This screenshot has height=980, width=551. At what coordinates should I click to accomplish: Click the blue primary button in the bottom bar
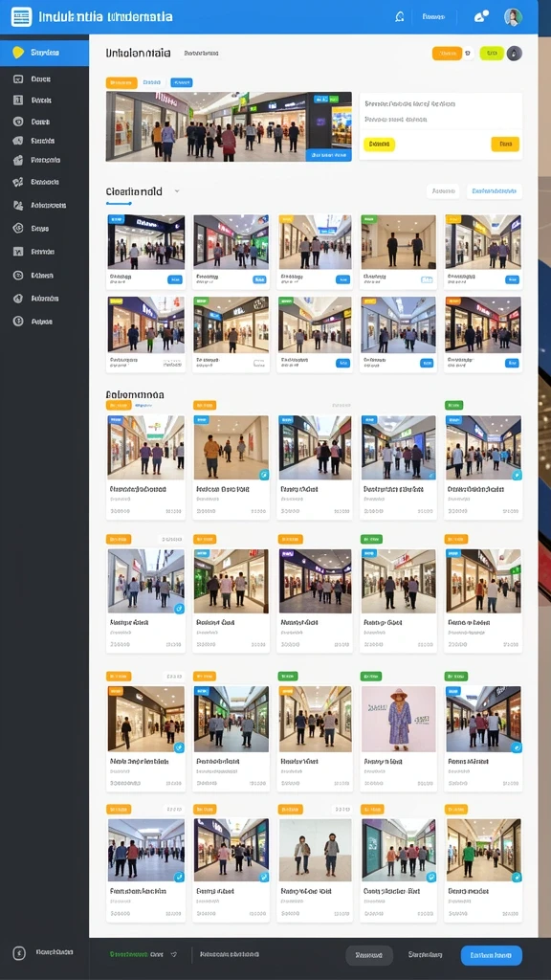pyautogui.click(x=492, y=955)
